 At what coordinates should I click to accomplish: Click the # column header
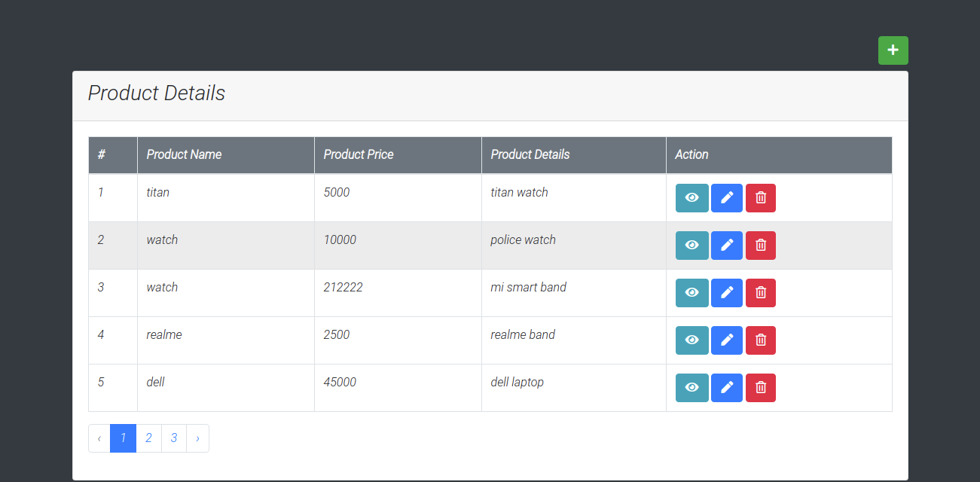coord(113,155)
